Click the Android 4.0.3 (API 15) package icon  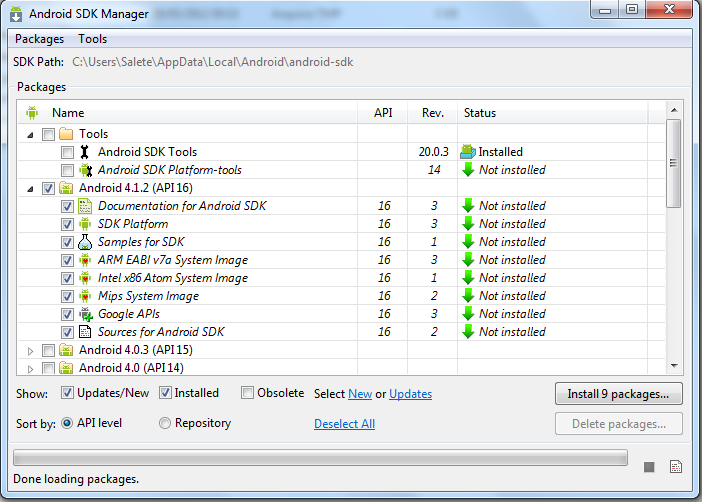click(66, 350)
